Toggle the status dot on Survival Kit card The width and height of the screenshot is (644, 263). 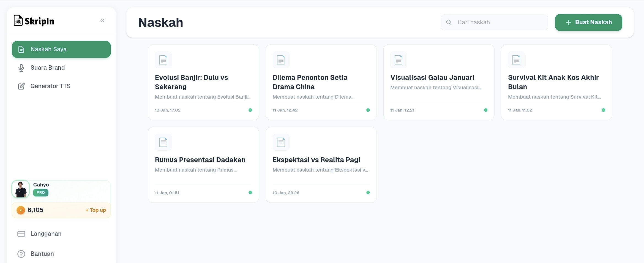pos(603,110)
